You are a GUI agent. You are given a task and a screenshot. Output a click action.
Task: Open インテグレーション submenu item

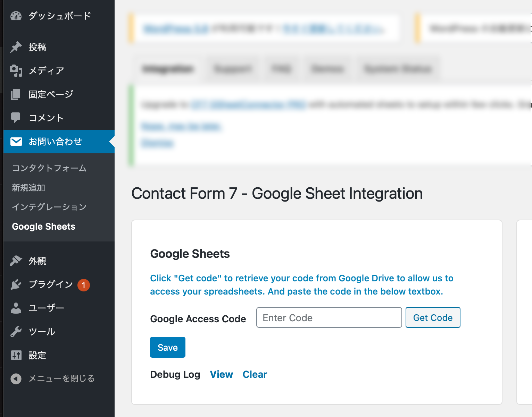[x=49, y=207]
